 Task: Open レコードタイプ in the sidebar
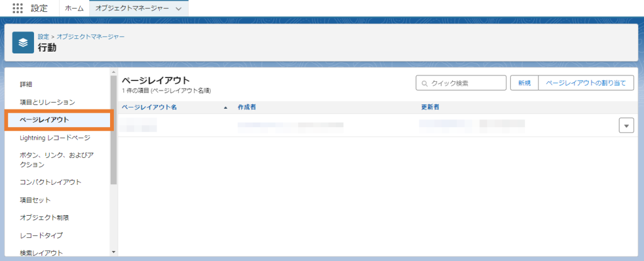41,235
